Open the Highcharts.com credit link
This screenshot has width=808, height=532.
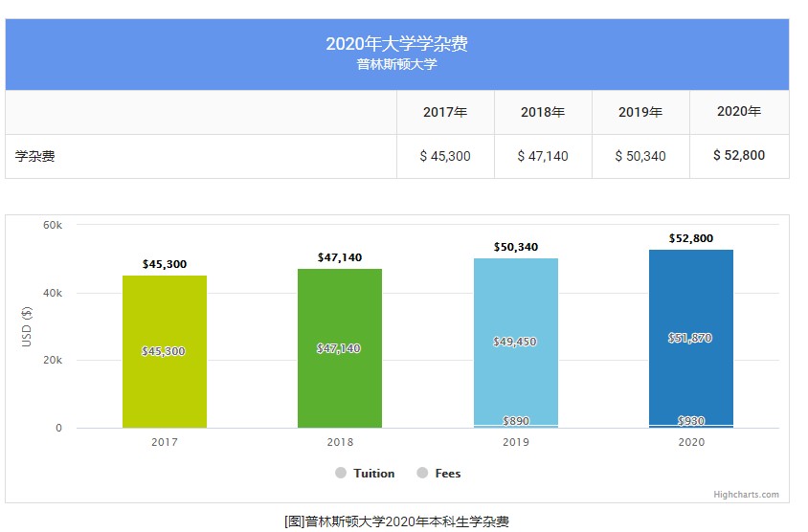(x=746, y=495)
